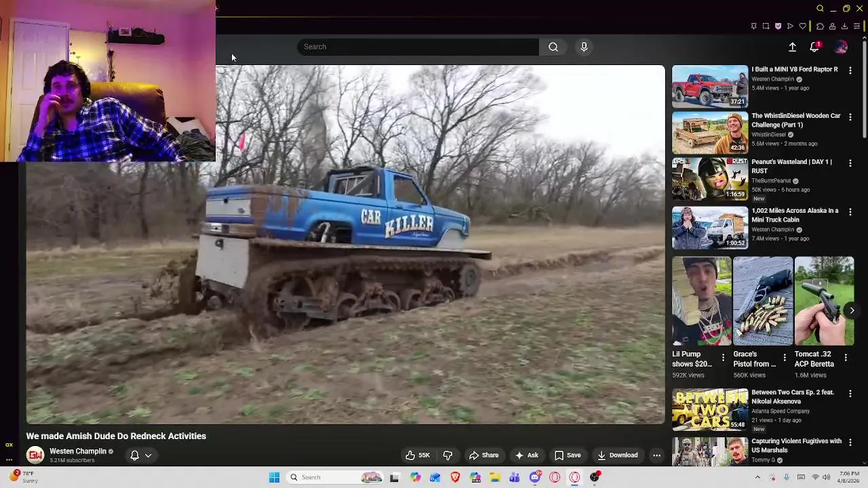
Task: Click the browser heart bookmark icon
Action: click(803, 26)
